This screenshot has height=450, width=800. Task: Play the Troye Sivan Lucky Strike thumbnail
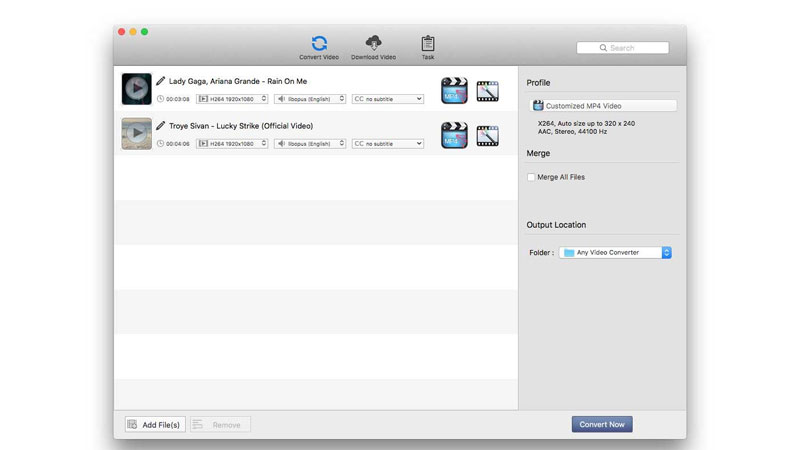point(136,134)
